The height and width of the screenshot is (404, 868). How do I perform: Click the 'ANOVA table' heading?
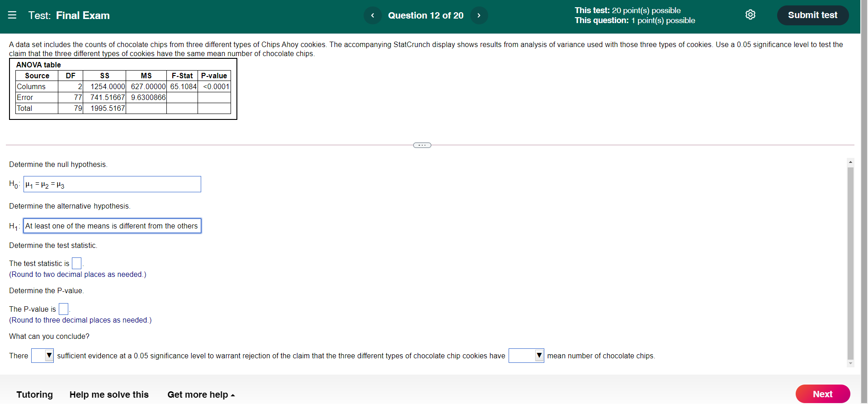click(38, 65)
